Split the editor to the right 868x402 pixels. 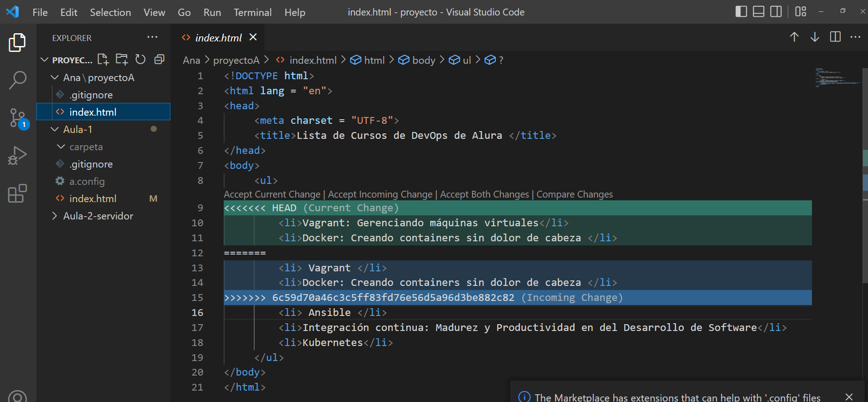coord(835,37)
